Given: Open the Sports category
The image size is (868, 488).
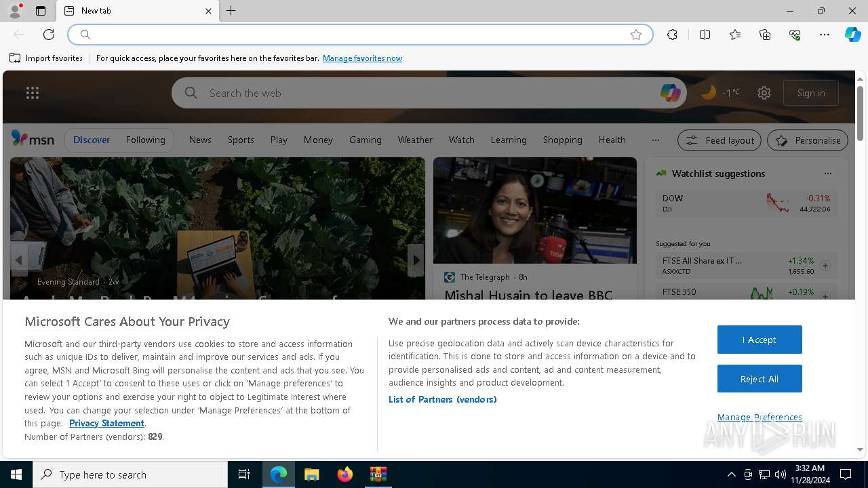Looking at the screenshot, I should click(241, 140).
